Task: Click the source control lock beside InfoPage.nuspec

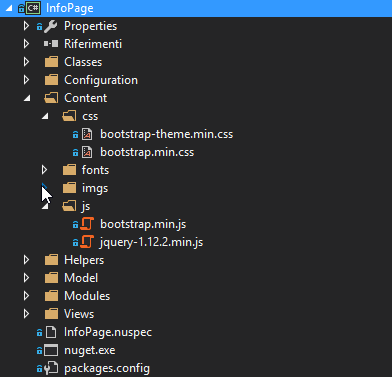Action: point(40,333)
